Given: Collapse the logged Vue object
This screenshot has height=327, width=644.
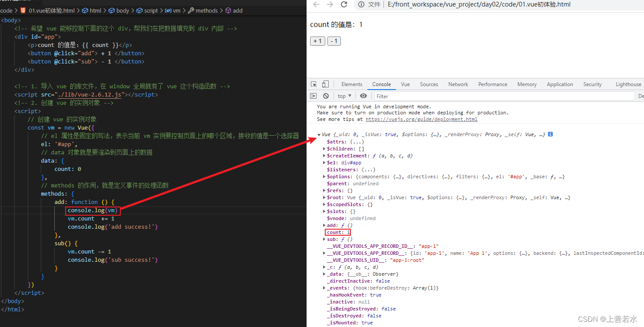Looking at the screenshot, I should point(319,135).
